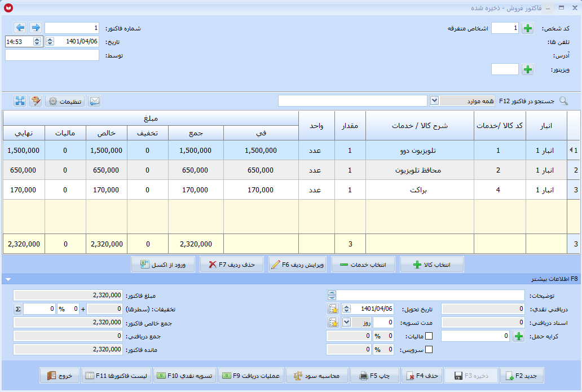
Task: Add new person with green plus icon
Action: pos(527,28)
